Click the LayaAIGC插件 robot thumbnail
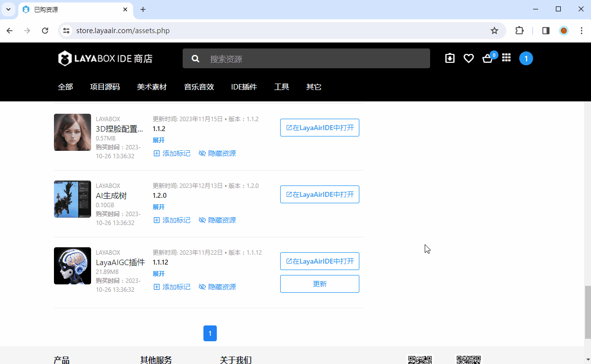 [72, 266]
